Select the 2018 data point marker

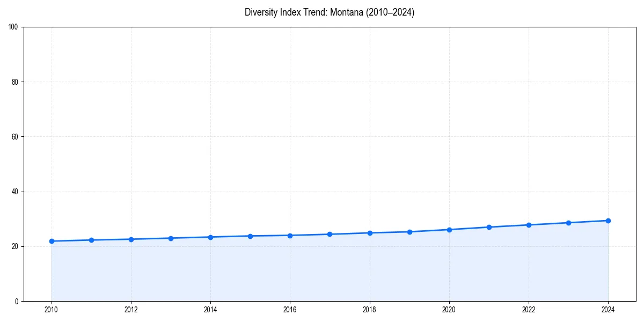(x=369, y=232)
